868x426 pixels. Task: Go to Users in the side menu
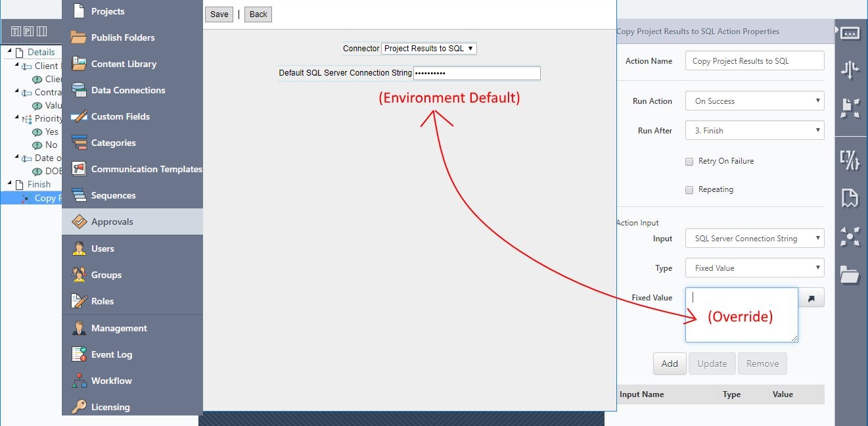coord(103,248)
